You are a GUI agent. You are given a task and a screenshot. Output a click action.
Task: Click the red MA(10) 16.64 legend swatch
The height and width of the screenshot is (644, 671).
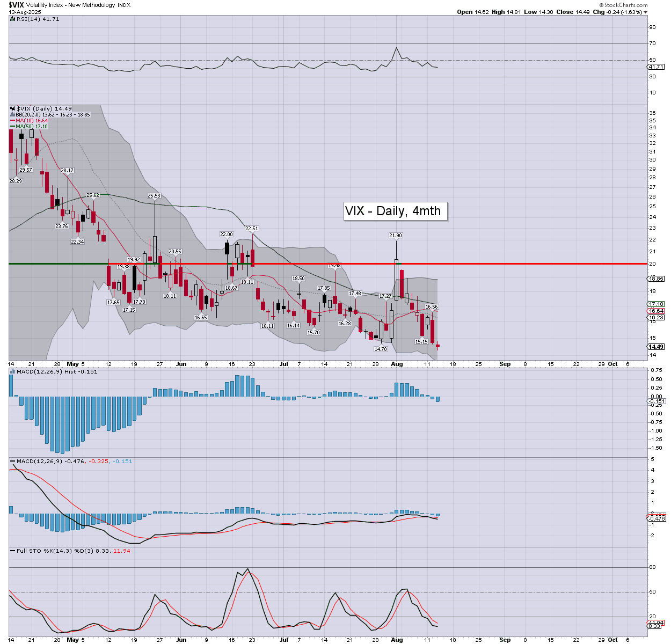coord(12,121)
